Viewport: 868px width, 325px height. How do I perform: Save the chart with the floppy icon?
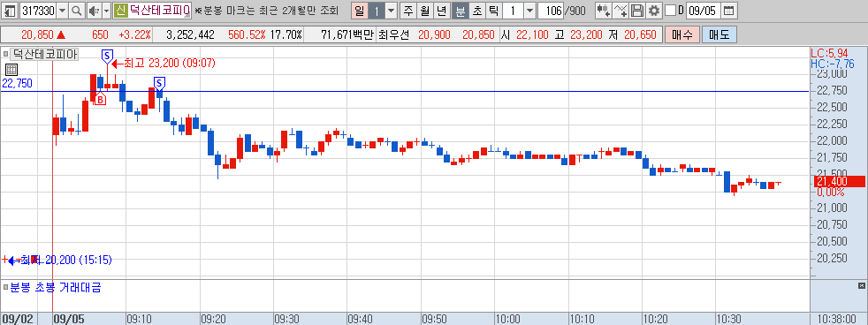[x=637, y=11]
